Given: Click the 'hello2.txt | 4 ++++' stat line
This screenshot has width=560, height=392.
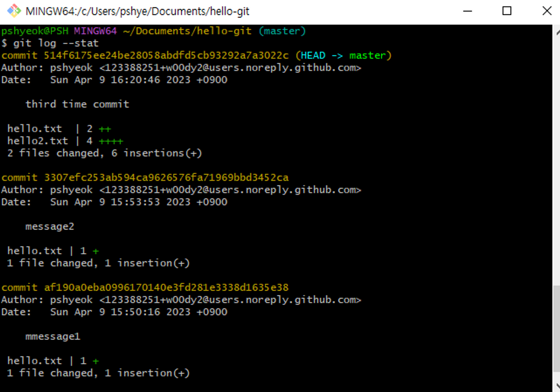Looking at the screenshot, I should [x=65, y=141].
